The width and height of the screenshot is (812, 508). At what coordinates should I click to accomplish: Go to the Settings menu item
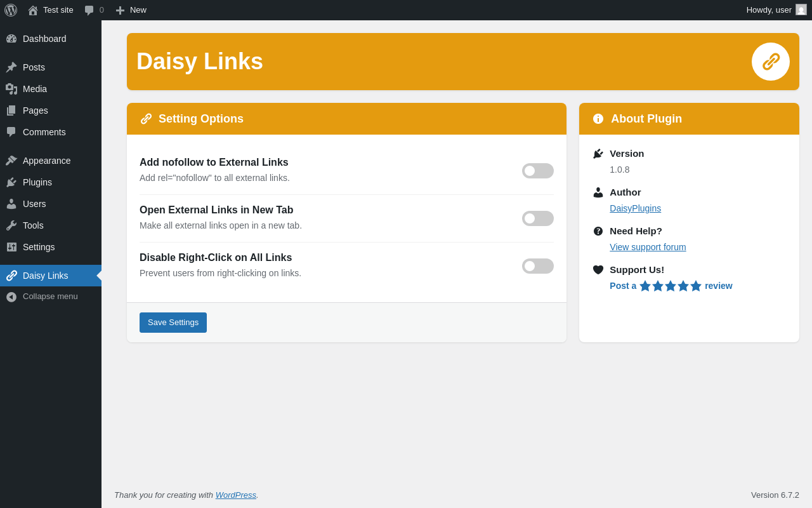coord(39,247)
